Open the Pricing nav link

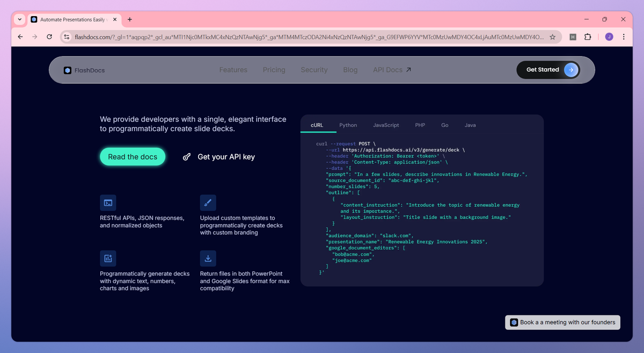click(274, 70)
